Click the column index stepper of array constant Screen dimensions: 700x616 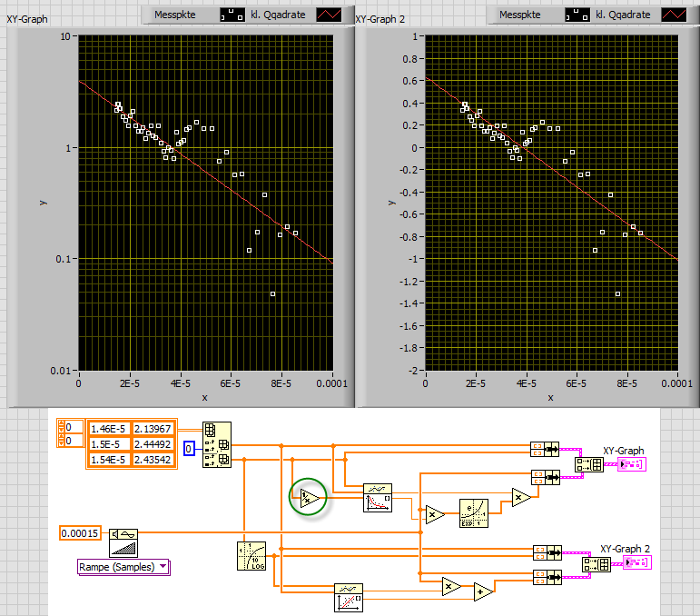pos(61,441)
